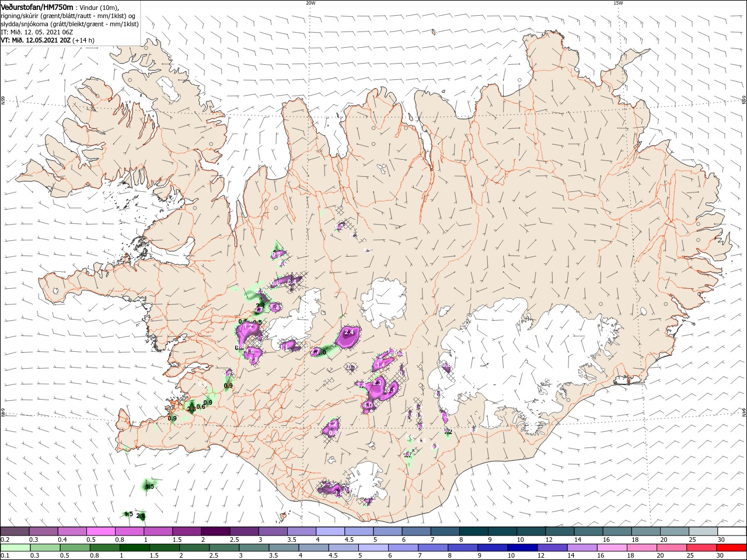Select the grey-green 3 swatch, lower legend row
Image resolution: width=747 pixels, height=560 pixels.
pos(254,548)
